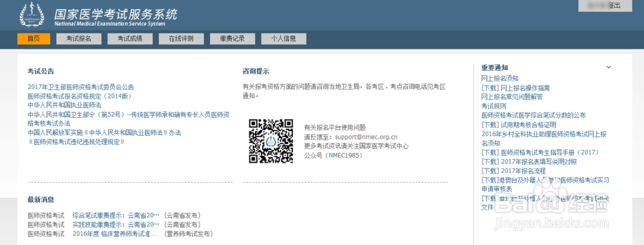Click the 咨询提示 section heading
The width and height of the screenshot is (644, 245).
(256, 71)
